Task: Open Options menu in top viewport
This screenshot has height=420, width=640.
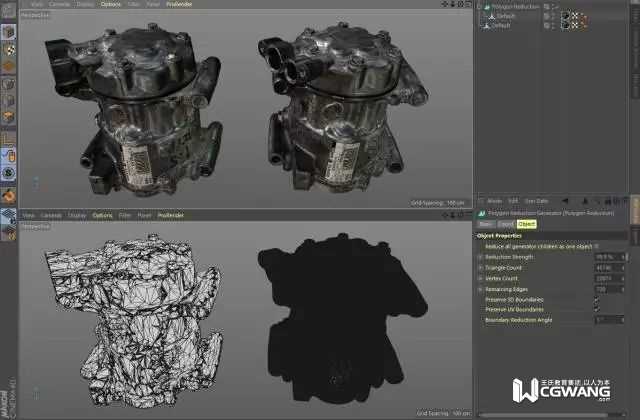Action: (x=110, y=4)
